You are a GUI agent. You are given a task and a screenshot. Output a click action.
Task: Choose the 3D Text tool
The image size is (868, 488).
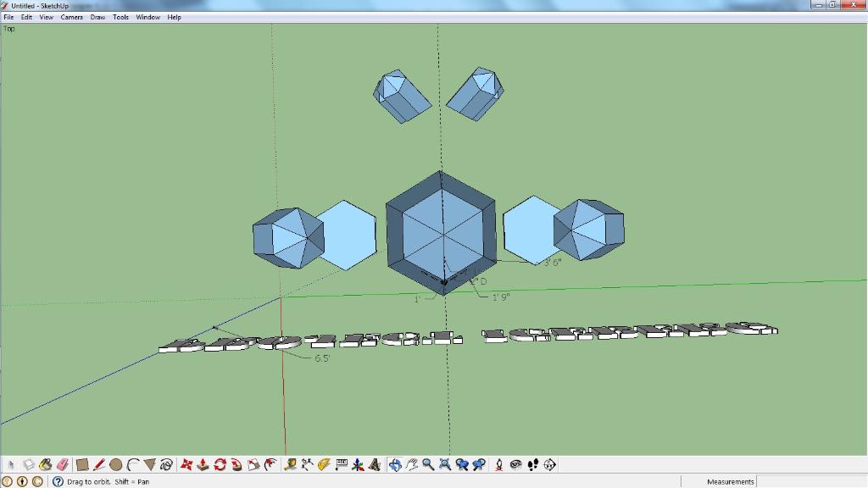click(x=375, y=465)
